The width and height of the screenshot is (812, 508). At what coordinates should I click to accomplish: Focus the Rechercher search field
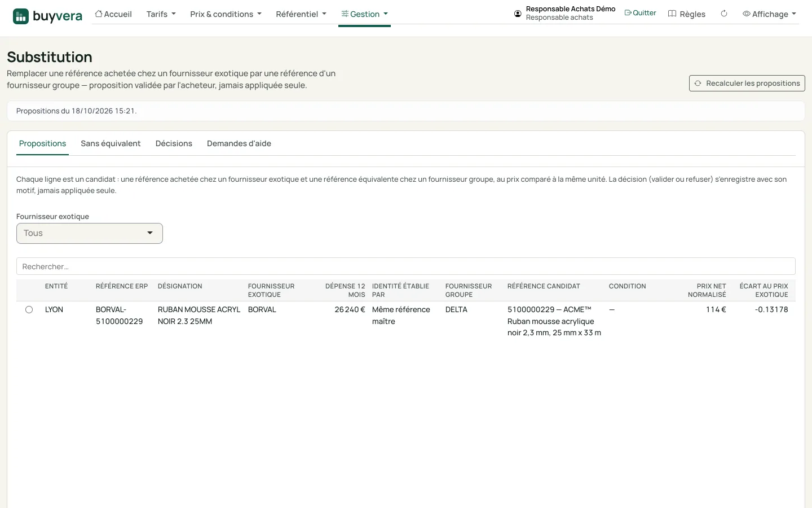point(406,266)
